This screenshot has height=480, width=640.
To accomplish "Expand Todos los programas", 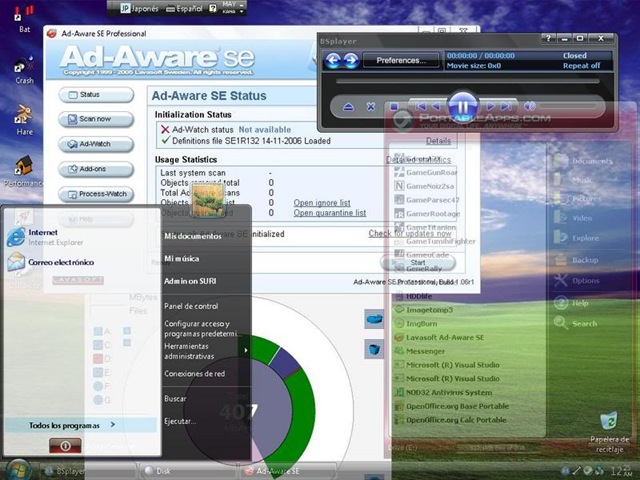I will 72,425.
